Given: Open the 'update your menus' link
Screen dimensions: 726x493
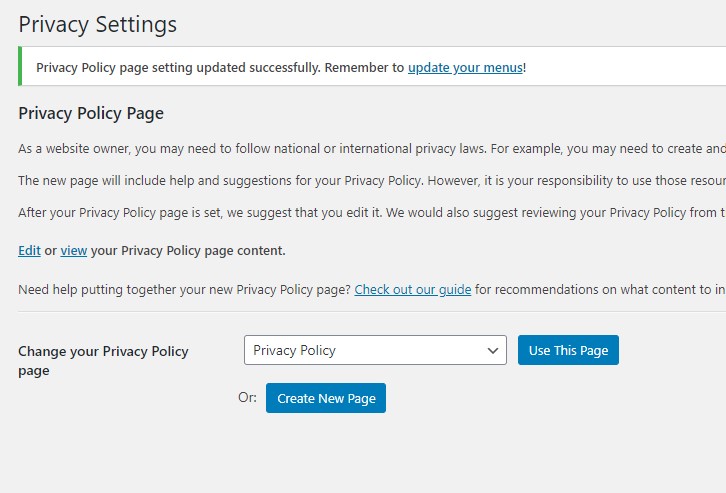Looking at the screenshot, I should [x=465, y=68].
